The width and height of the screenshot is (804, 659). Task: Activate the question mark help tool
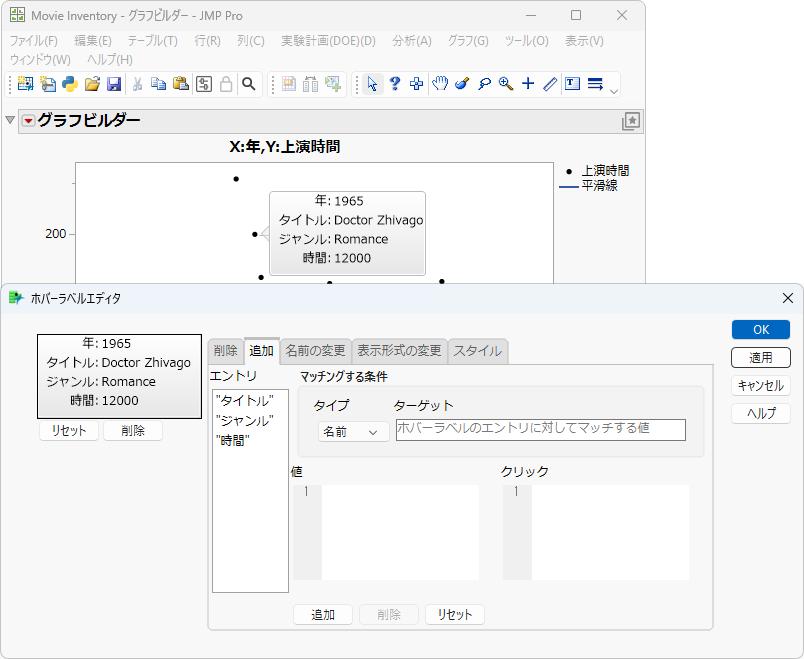(x=395, y=84)
